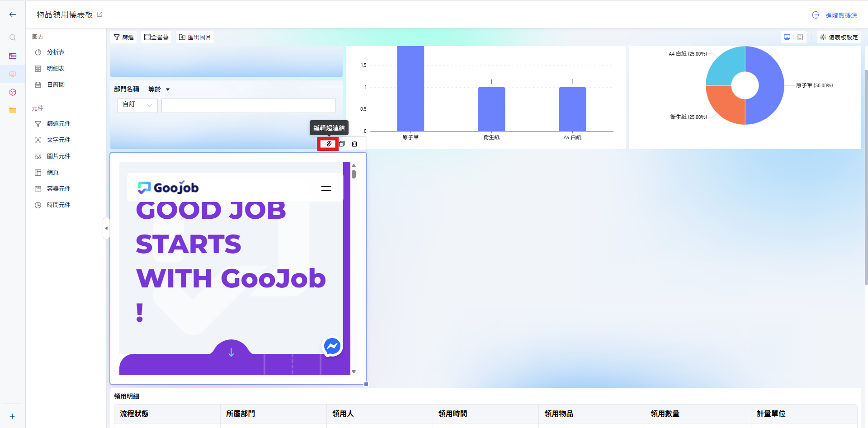Open the 等於 condition dropdown

(159, 89)
